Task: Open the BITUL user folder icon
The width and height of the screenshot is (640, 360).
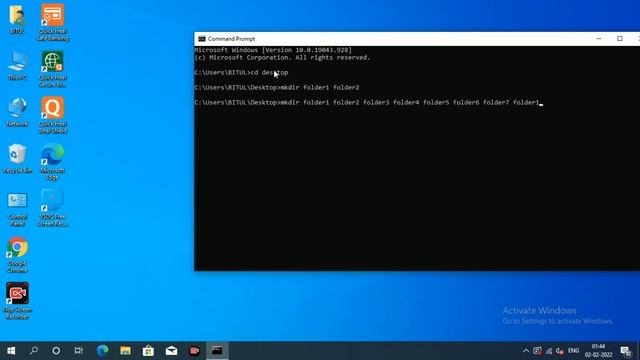Action: pyautogui.click(x=17, y=19)
